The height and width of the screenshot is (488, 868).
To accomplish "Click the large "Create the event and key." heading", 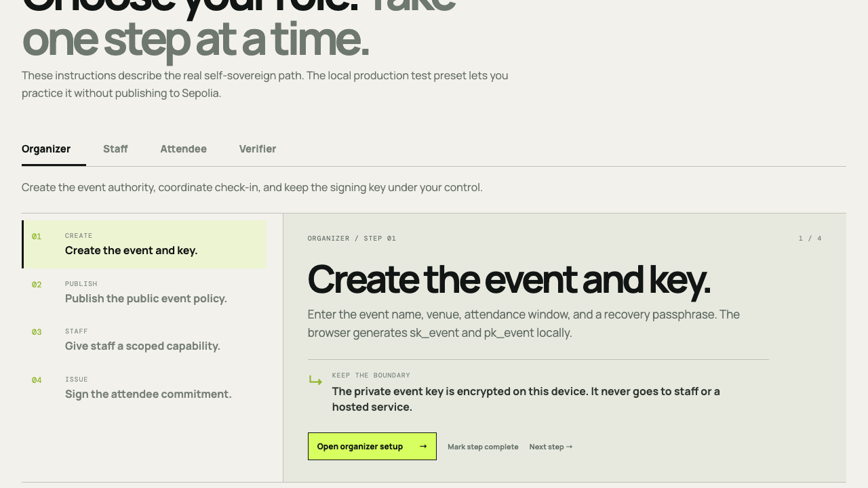I will [509, 279].
